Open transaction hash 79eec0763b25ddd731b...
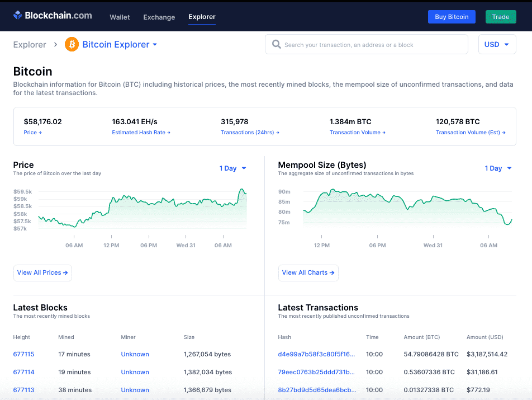This screenshot has width=532, height=400. (x=316, y=372)
